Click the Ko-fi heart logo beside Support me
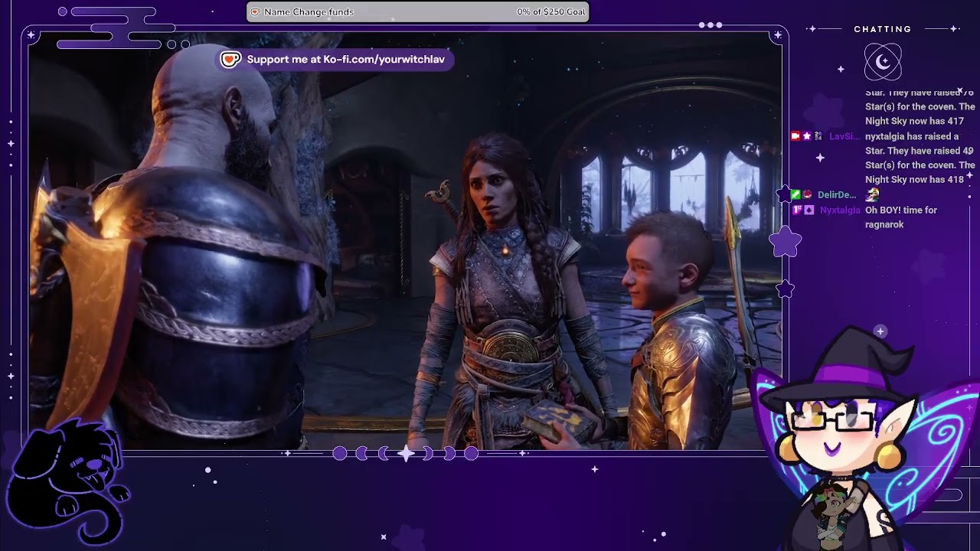The image size is (980, 551). point(230,60)
